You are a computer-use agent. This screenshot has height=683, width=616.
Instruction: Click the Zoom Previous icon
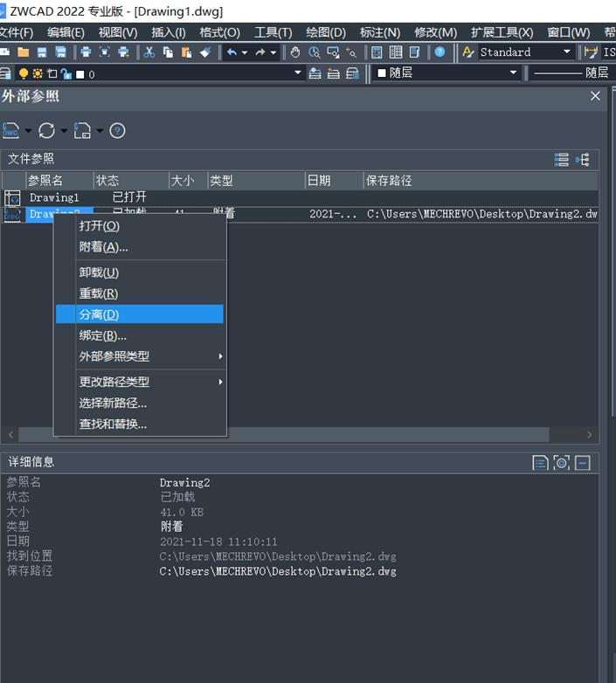351,52
